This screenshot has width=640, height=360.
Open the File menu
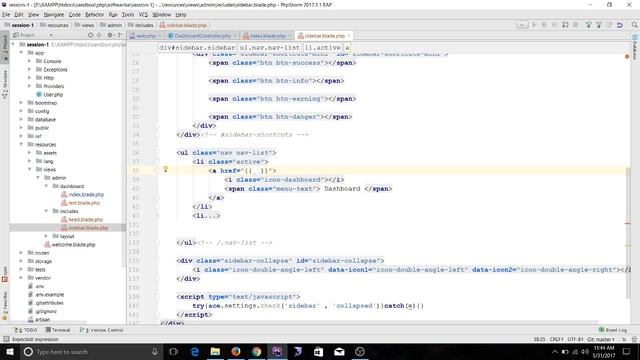tap(6, 15)
